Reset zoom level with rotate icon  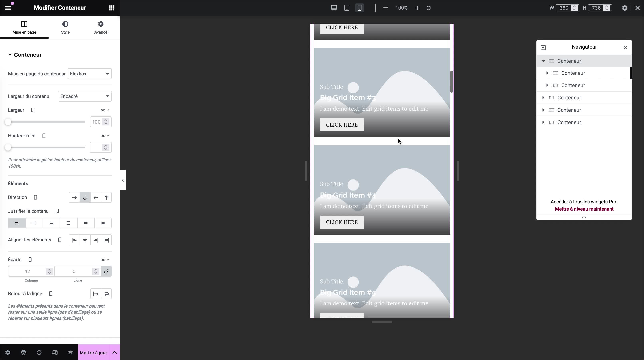tap(428, 8)
